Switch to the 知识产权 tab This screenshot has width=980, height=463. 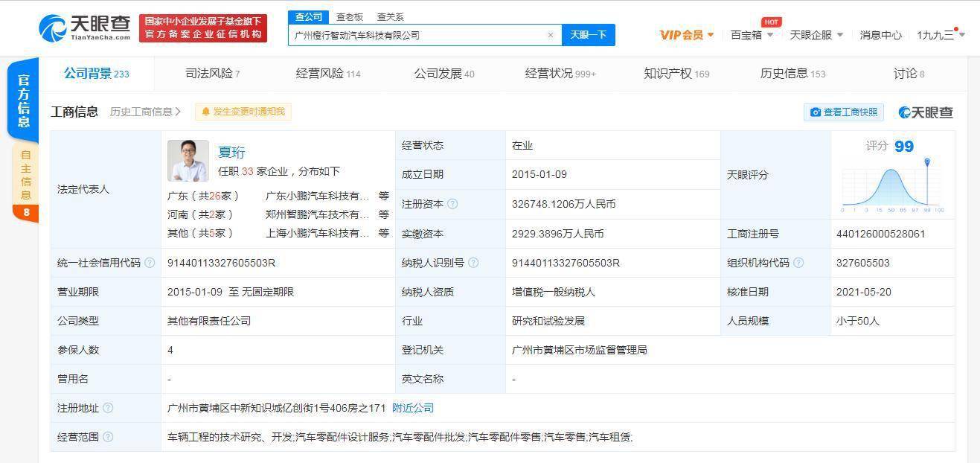point(676,74)
